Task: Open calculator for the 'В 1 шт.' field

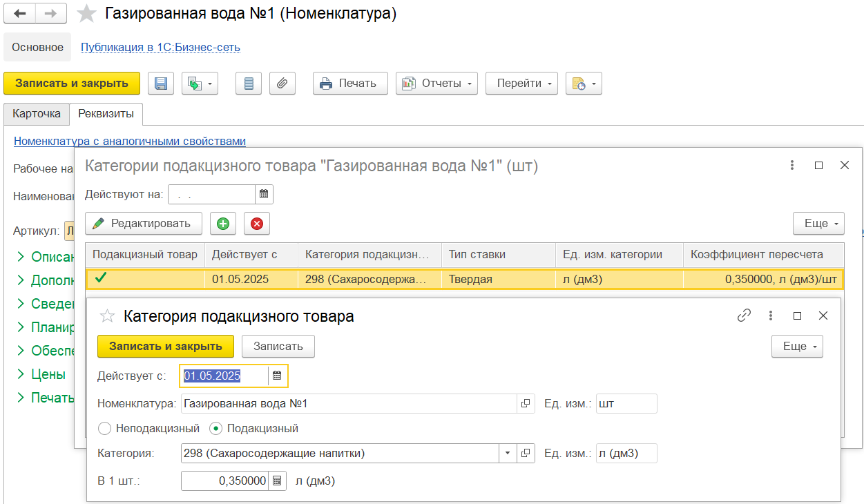Action: (x=277, y=481)
